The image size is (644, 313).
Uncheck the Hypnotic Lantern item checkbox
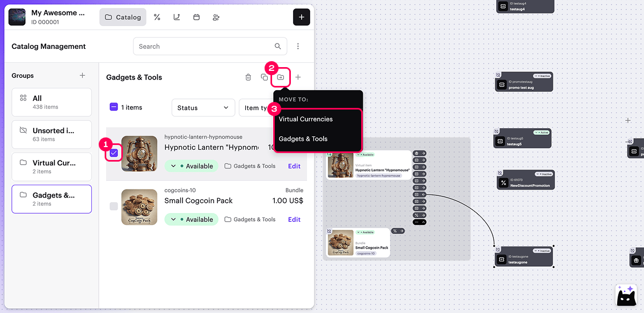tap(114, 154)
